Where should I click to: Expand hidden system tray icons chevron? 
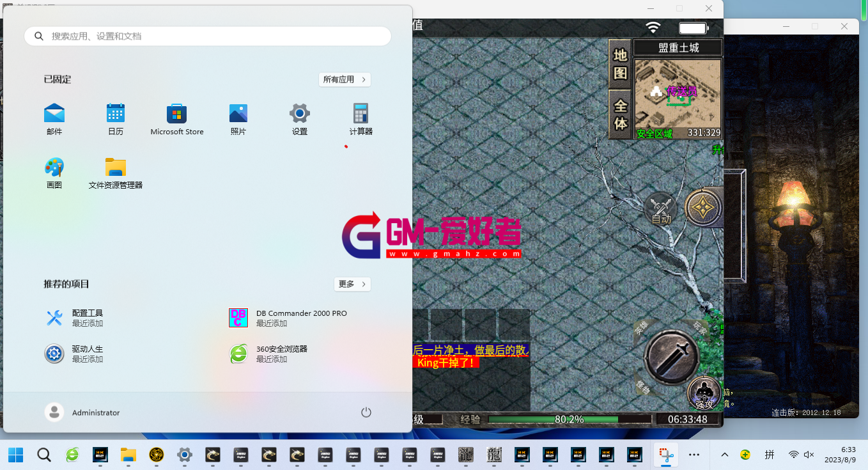725,455
